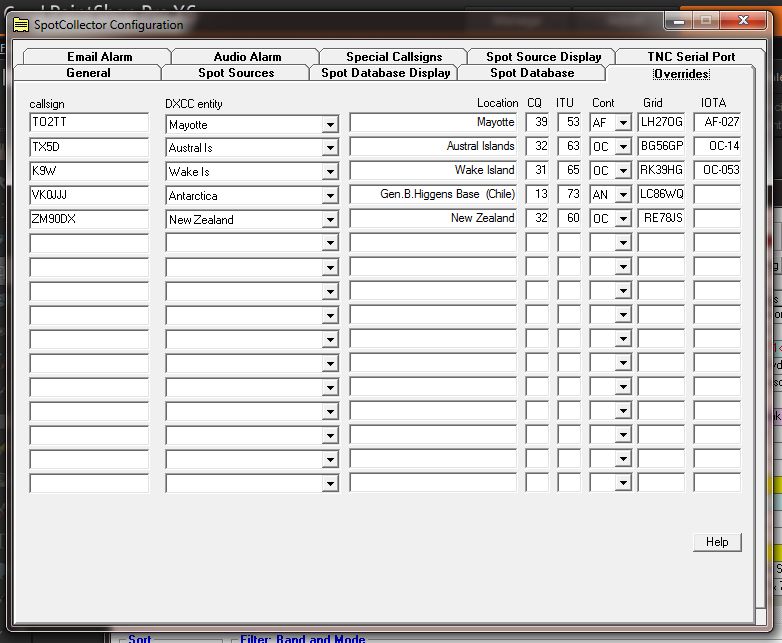
Task: Click the Wake Island location field
Action: coord(433,170)
